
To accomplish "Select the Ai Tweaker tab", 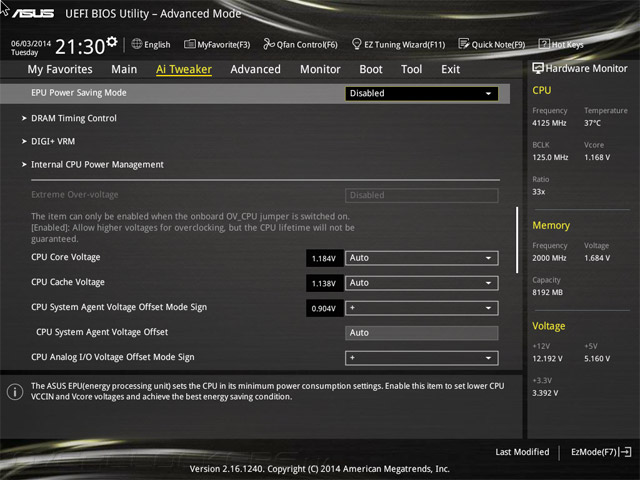I will pos(184,69).
